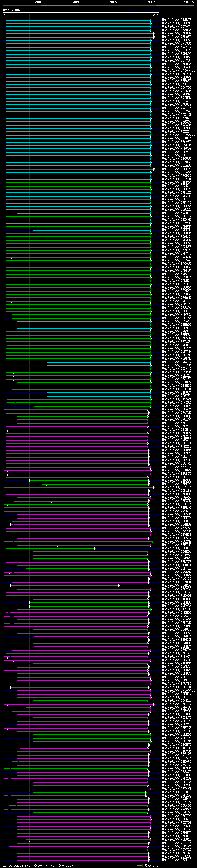Screen dimensions: 197x868
Task: Click the UniRef100_B9I381 label
Action: click(x=177, y=43)
